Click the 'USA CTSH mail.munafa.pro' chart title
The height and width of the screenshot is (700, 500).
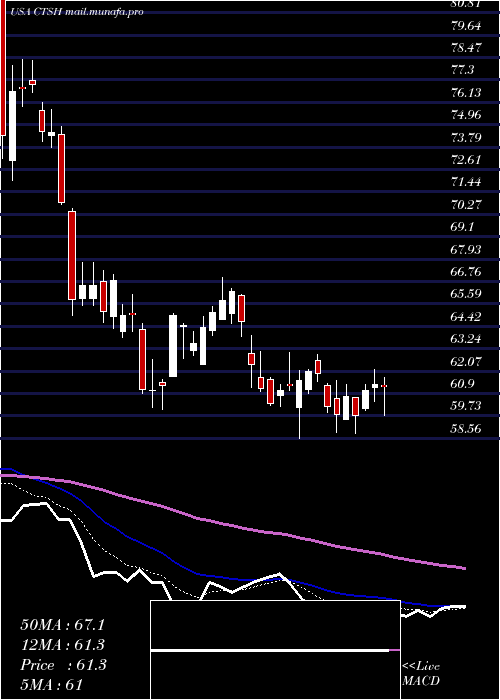[75, 12]
